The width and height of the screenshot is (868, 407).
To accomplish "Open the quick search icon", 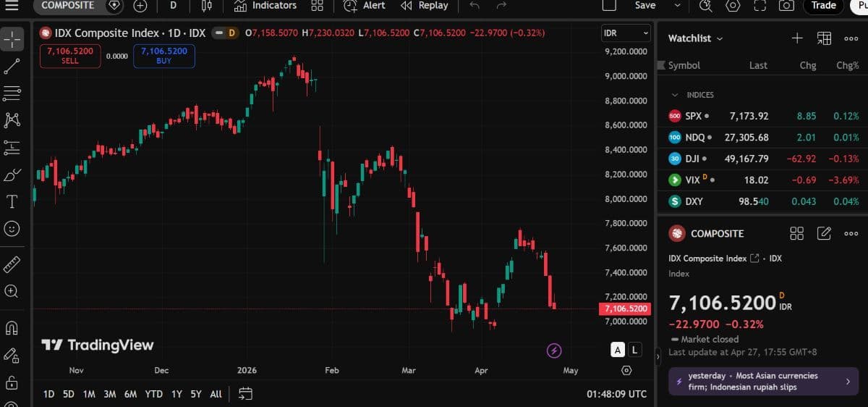I will point(707,6).
